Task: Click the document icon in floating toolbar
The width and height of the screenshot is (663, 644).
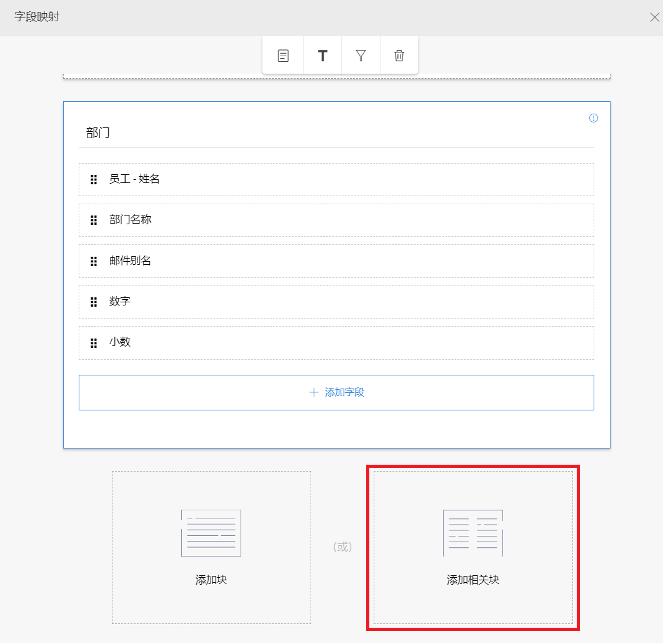Action: pyautogui.click(x=283, y=56)
